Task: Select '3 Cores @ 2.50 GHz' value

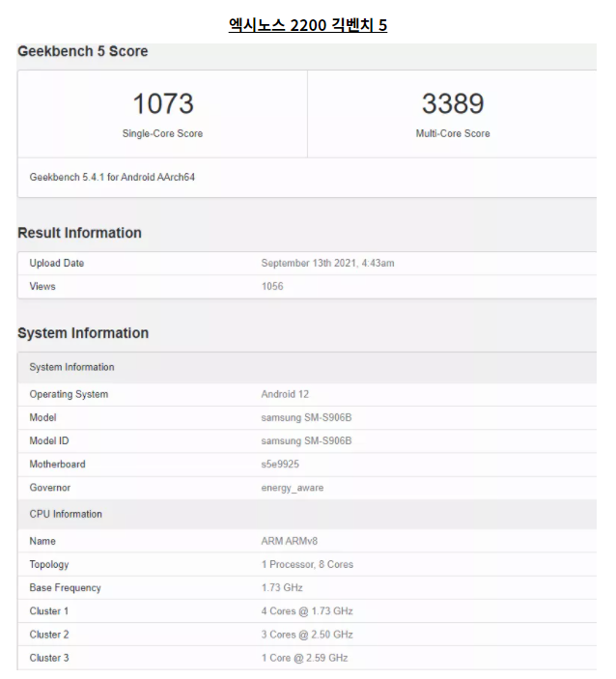Action: click(307, 635)
